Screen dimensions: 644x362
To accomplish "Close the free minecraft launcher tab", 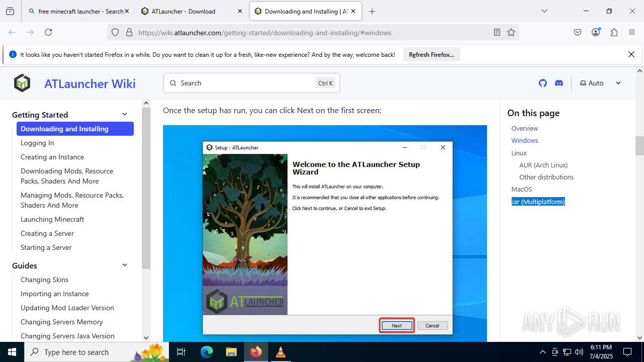I will point(126,11).
